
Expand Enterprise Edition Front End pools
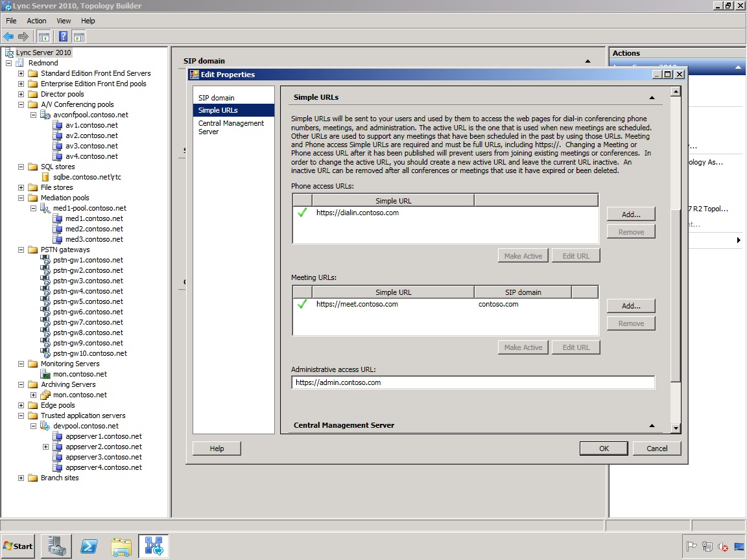click(x=21, y=84)
